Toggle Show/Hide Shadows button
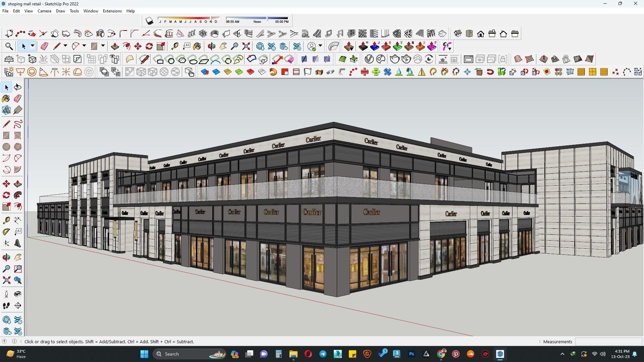644x362 pixels. pos(149,21)
